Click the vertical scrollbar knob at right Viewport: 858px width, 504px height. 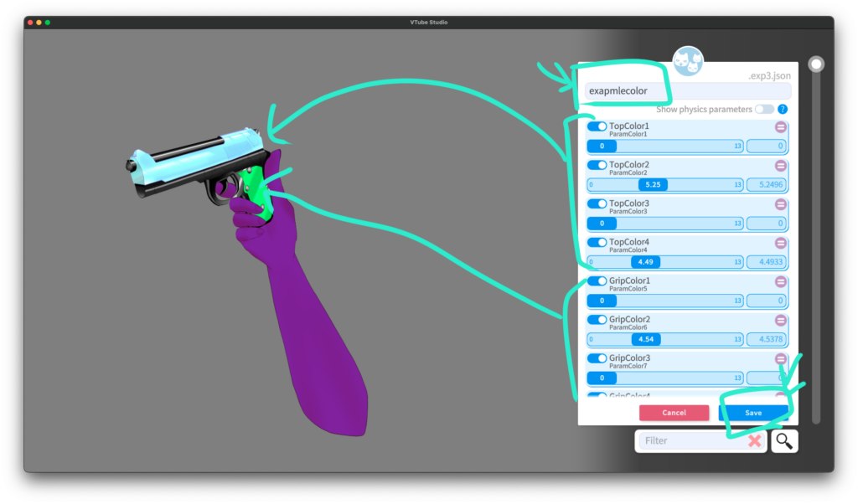(815, 64)
